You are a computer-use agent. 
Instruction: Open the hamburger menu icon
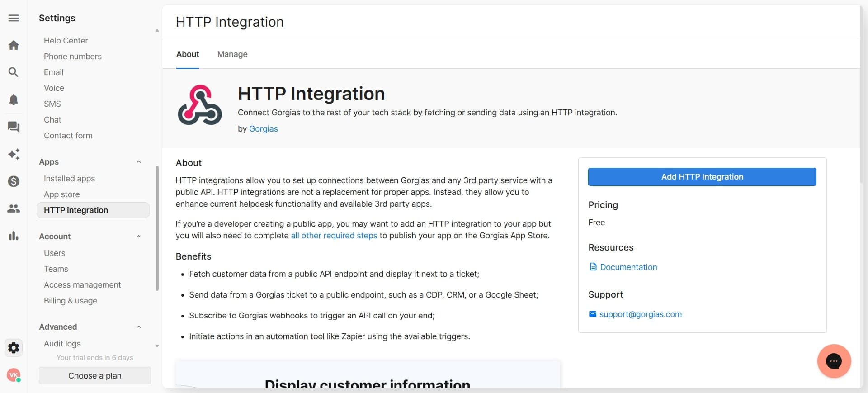[14, 18]
